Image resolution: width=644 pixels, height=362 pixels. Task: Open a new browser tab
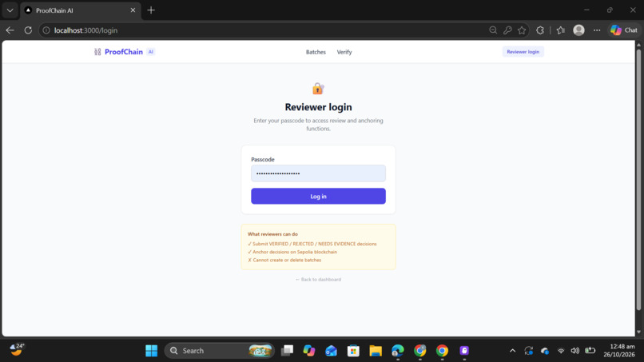151,10
